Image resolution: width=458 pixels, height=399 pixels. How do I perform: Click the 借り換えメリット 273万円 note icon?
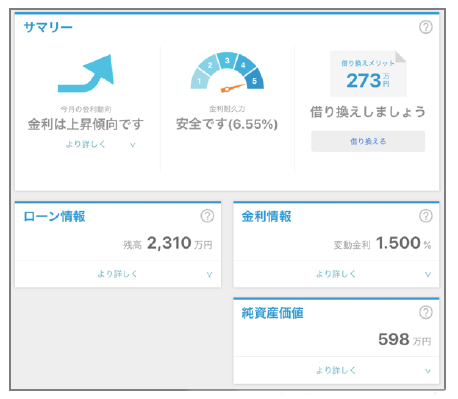pyautogui.click(x=368, y=74)
